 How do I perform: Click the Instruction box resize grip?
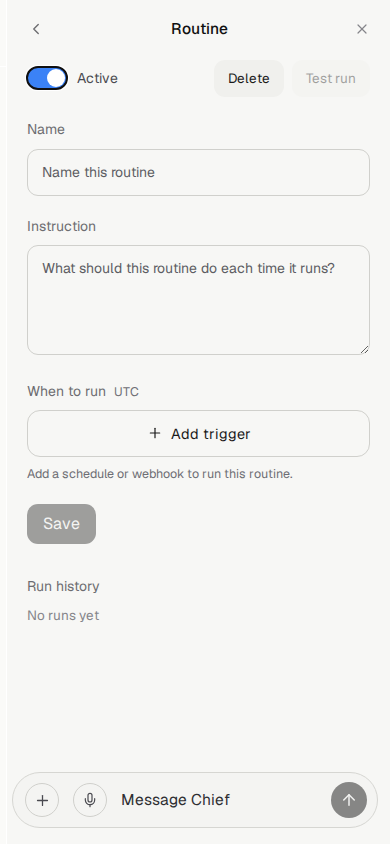click(x=364, y=349)
